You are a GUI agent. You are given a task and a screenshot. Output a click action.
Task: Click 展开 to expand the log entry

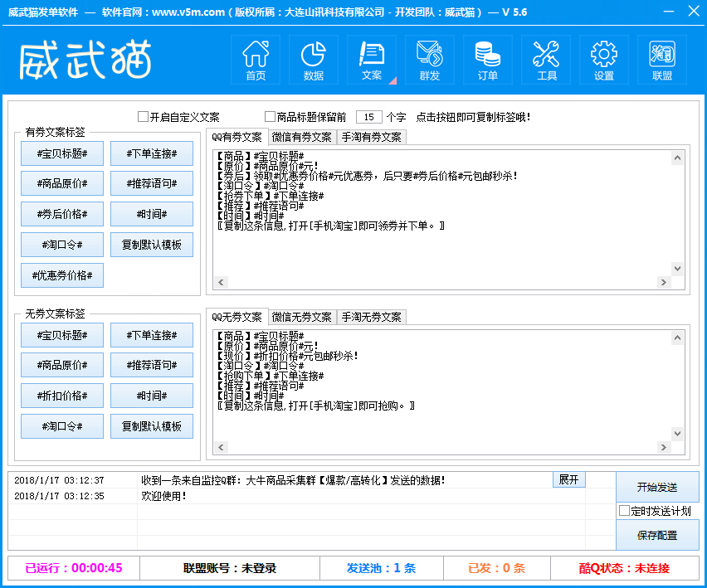(568, 479)
